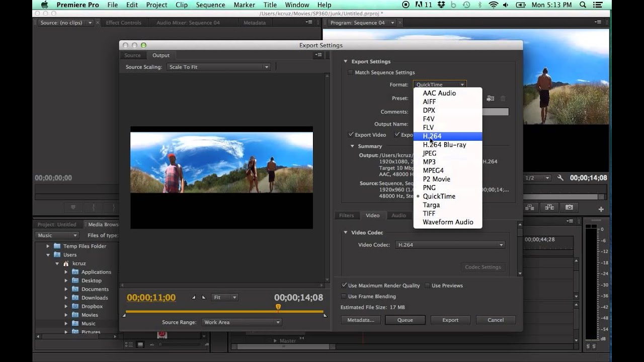
Task: Click the Dropbox menu bar icon
Action: click(441, 5)
